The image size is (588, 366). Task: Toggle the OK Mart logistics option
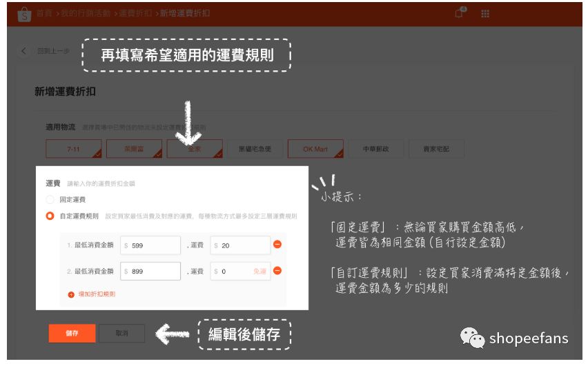point(315,149)
